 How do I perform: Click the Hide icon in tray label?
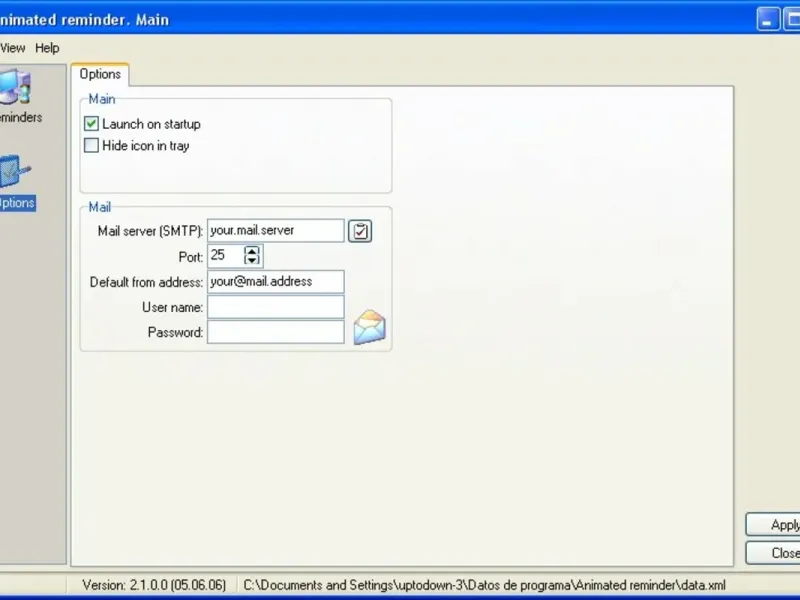click(x=146, y=146)
